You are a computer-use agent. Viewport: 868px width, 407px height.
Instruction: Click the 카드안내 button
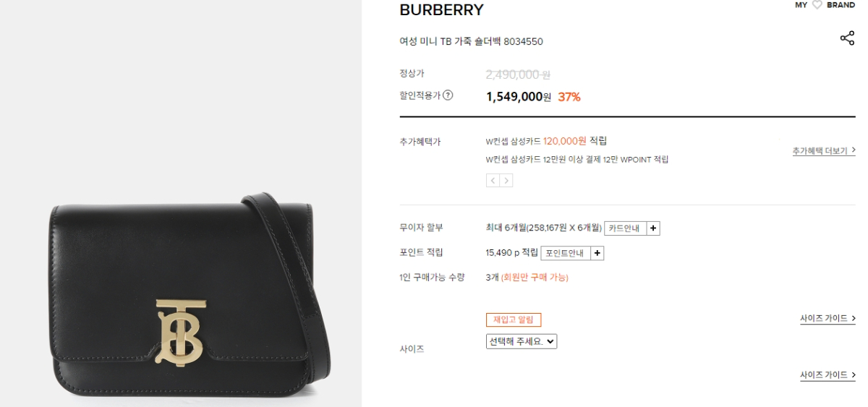click(624, 228)
